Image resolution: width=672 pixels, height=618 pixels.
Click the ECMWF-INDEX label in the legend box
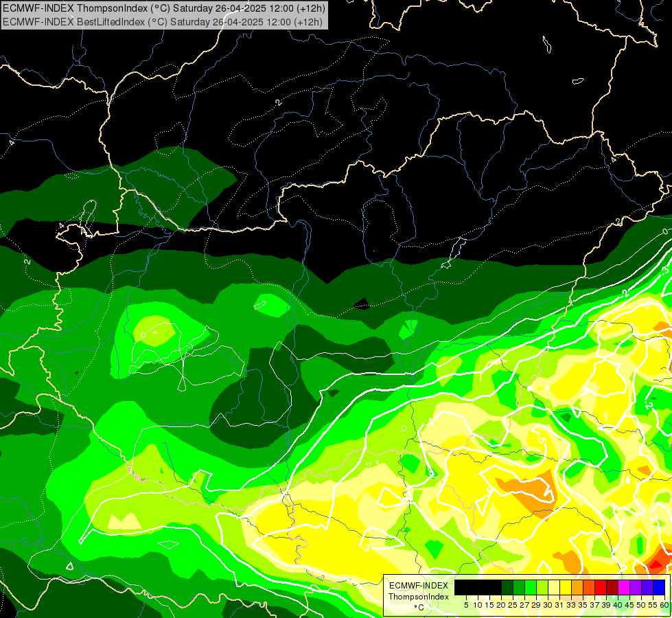tap(419, 586)
